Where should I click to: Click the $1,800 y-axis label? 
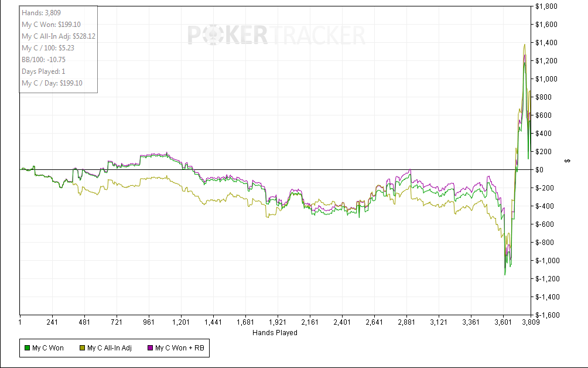(x=546, y=6)
